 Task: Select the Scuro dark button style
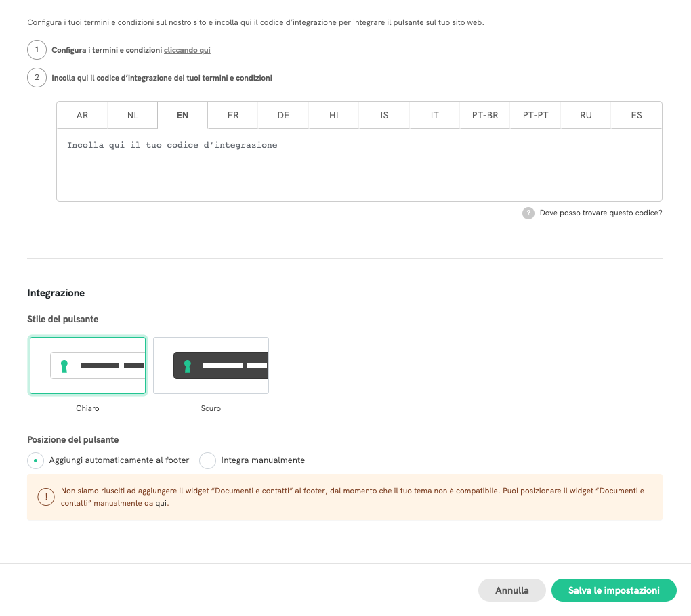[211, 366]
